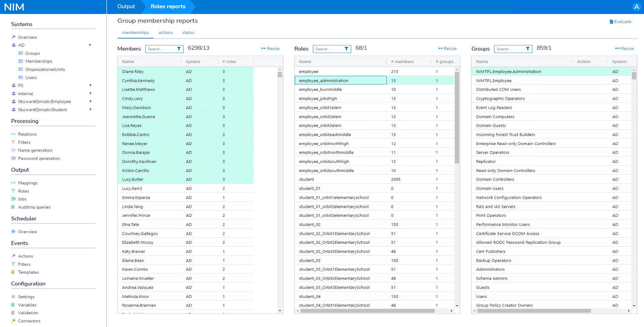Open the Password generation tool
Image resolution: width=644 pixels, height=327 pixels.
pos(13,158)
